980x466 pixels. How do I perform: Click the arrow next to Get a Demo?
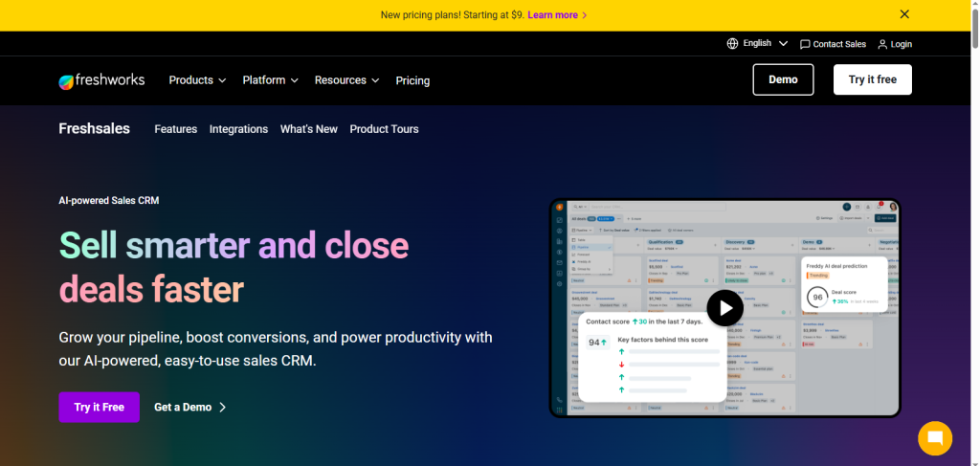click(223, 407)
